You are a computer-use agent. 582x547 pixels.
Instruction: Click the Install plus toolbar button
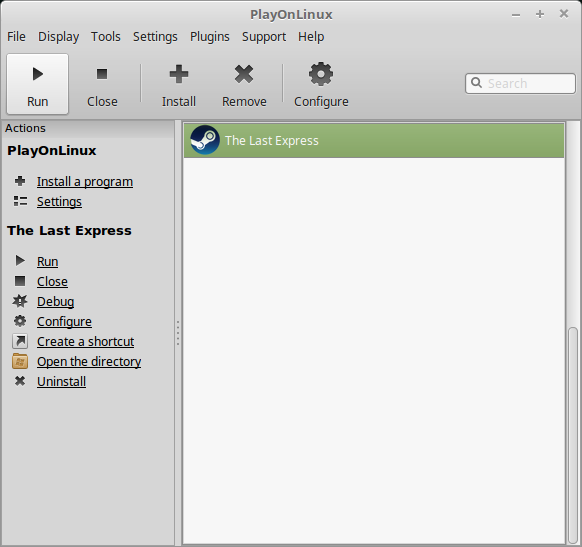coord(179,84)
